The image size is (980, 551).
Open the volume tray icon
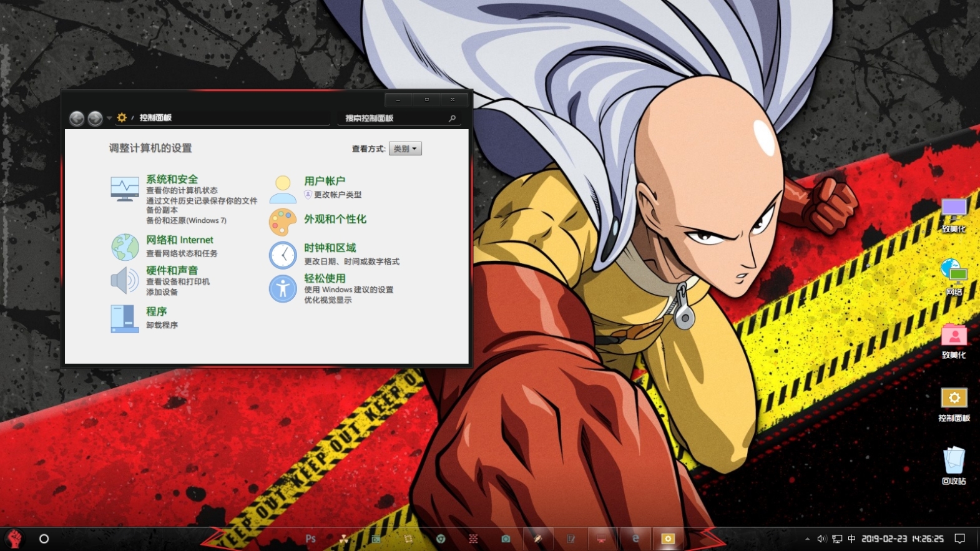pos(821,539)
